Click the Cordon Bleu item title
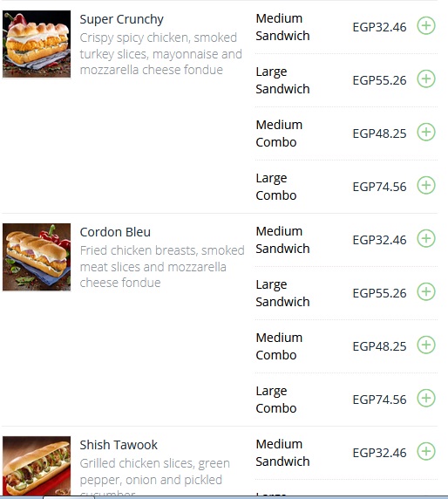Image resolution: width=448 pixels, height=499 pixels. point(115,232)
